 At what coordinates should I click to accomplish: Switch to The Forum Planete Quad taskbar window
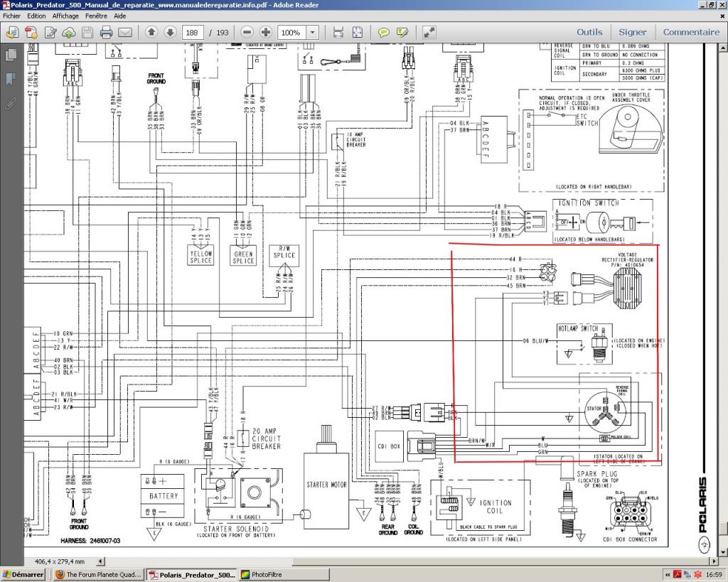coord(98,575)
